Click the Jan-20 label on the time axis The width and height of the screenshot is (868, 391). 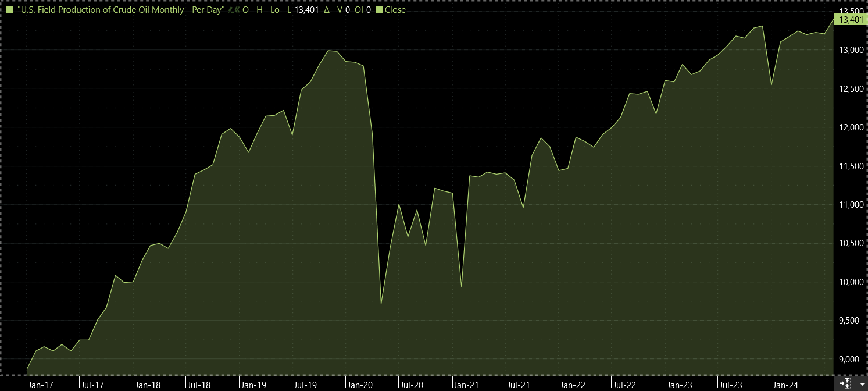point(360,385)
